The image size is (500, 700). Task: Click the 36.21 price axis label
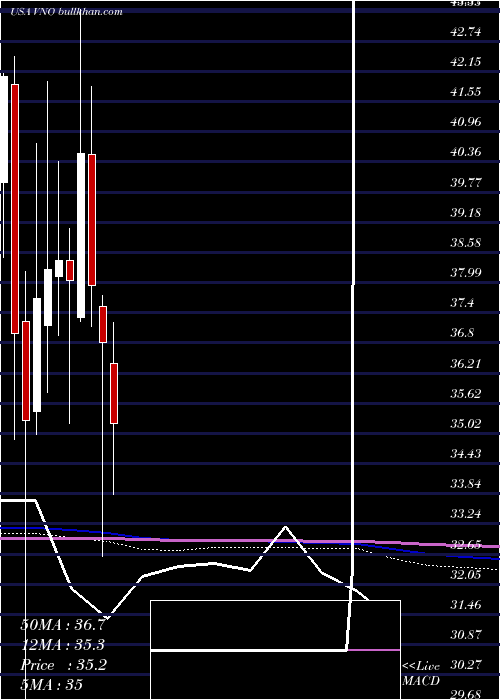pos(466,363)
